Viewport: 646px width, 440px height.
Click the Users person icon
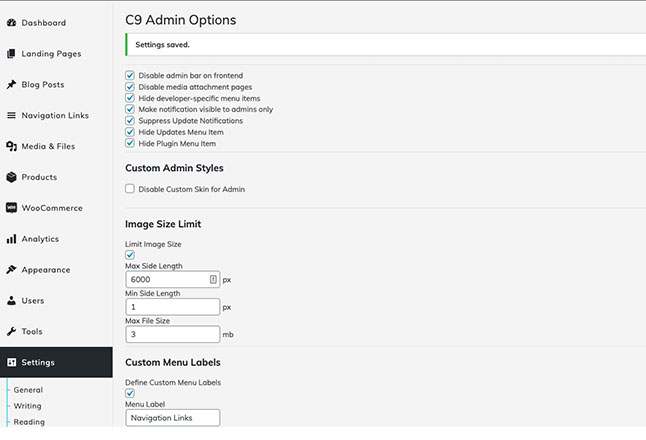[x=12, y=301]
